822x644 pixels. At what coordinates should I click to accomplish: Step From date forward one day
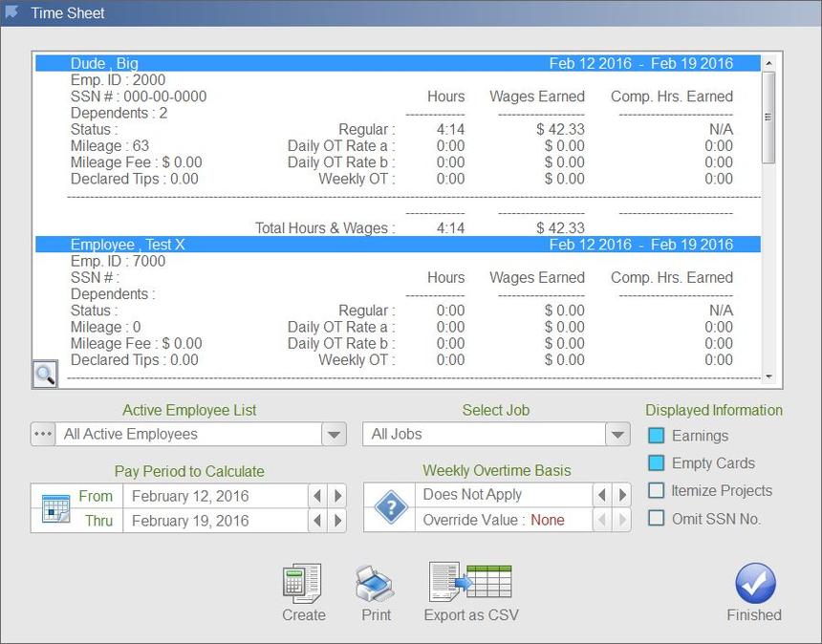(x=337, y=496)
